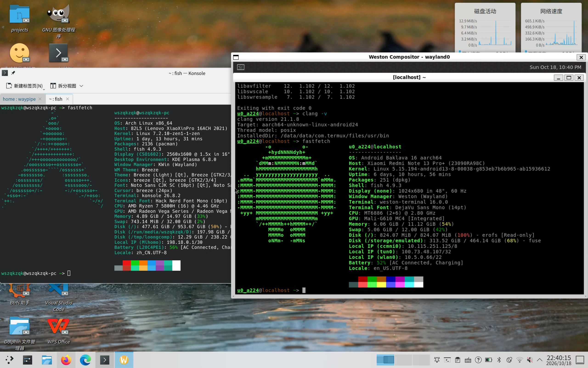The width and height of the screenshot is (588, 368).
Task: Close the '~ : fish' tab
Action: pos(68,99)
